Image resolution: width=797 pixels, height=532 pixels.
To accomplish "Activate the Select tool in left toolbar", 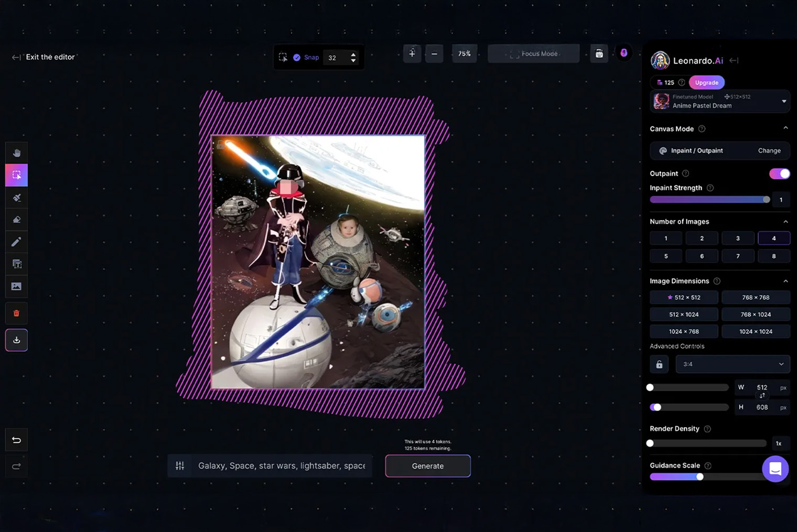I will pos(16,175).
